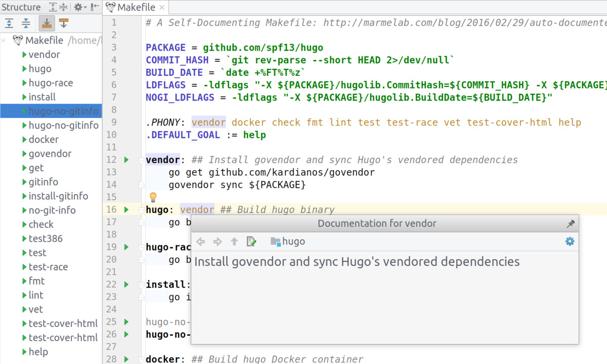The height and width of the screenshot is (364, 607).
Task: Click highlighted vendor prerequisite on line 16
Action: [197, 209]
